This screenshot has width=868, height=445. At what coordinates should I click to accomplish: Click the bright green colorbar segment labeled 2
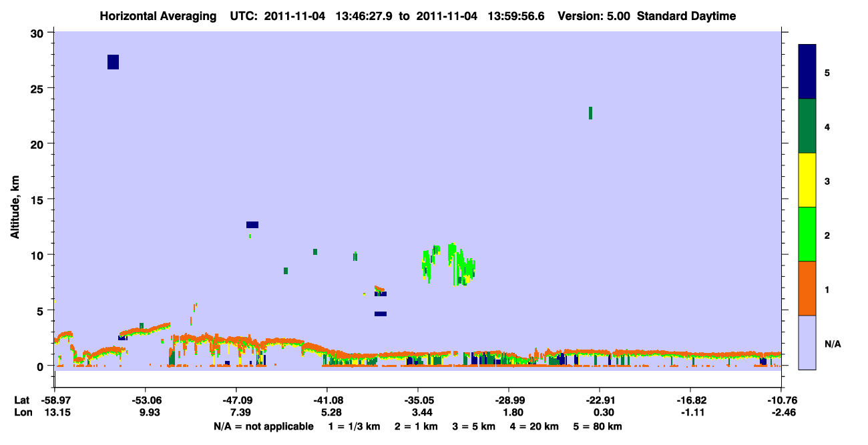(x=807, y=234)
